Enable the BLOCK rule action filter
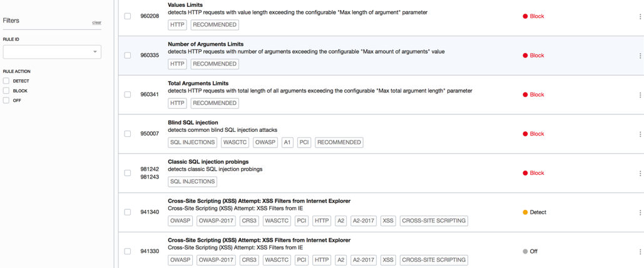Viewport: 644px width, 268px height. [x=6, y=91]
